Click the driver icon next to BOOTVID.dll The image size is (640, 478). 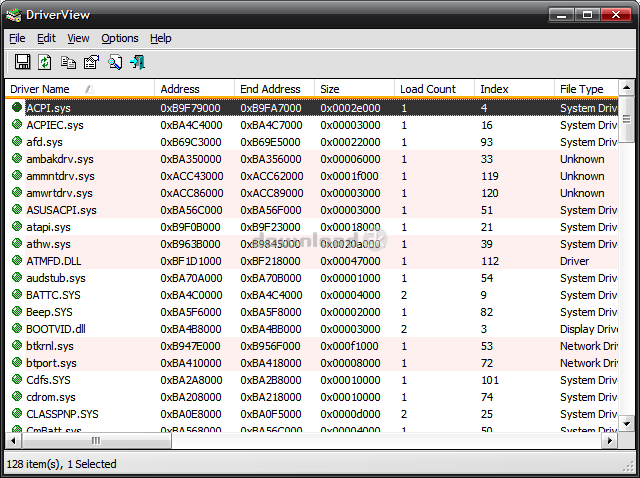tap(17, 329)
